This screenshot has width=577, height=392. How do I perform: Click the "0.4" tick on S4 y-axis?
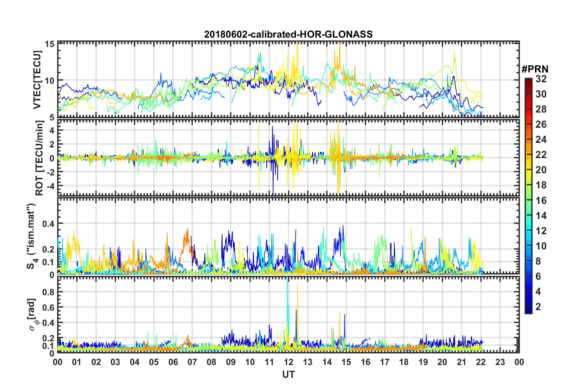click(48, 224)
